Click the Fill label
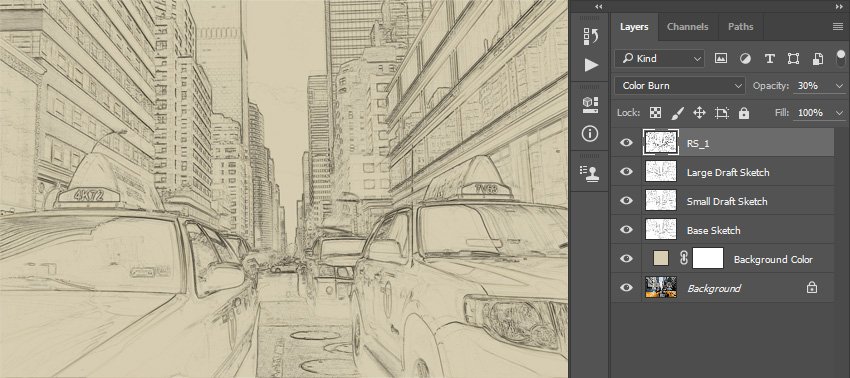This screenshot has width=850, height=378. tap(782, 113)
